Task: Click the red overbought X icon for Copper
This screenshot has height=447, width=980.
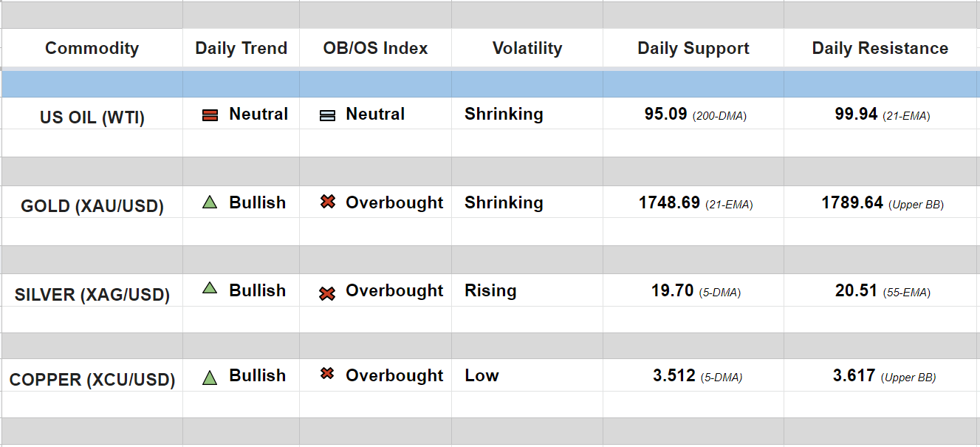Action: click(327, 374)
